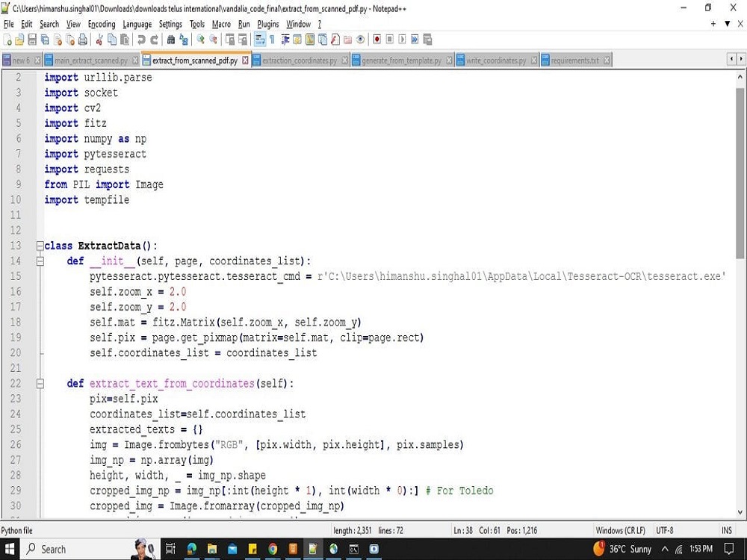Open the Language menu

(137, 25)
